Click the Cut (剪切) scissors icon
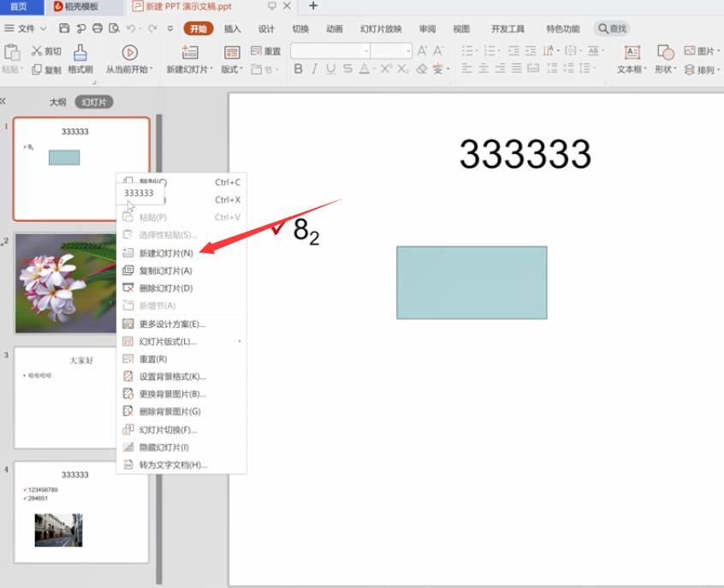Viewport: 724px width, 588px height. pos(37,51)
